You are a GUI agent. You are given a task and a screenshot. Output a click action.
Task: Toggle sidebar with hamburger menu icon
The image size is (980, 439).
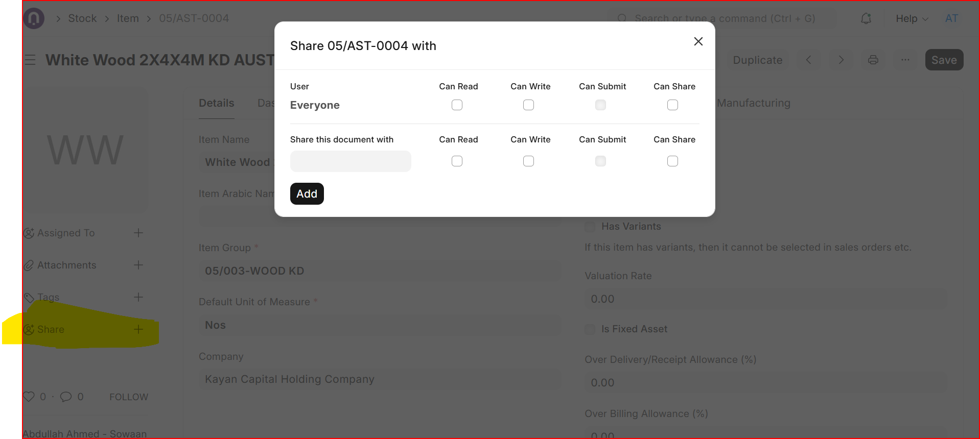30,60
